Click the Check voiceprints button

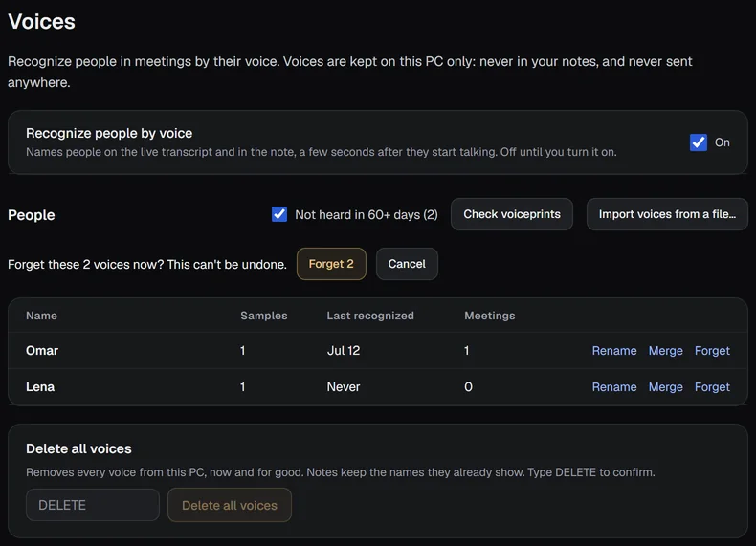tap(512, 214)
